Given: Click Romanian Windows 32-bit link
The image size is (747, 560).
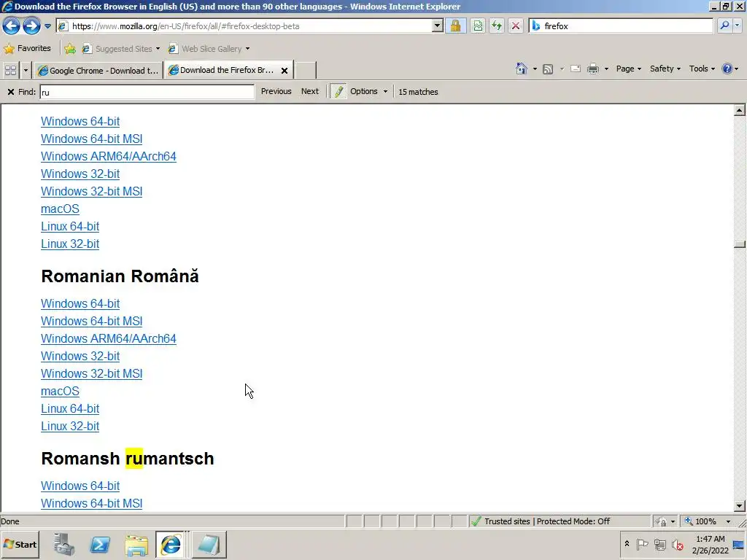Looking at the screenshot, I should 80,356.
